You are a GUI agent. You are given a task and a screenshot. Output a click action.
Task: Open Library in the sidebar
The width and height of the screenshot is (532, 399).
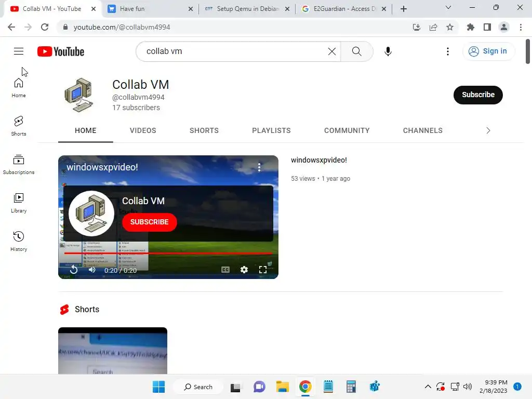19,203
